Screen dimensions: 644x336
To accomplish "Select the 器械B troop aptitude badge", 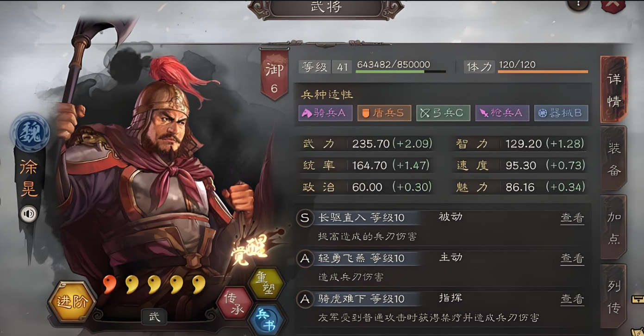I will tap(561, 113).
